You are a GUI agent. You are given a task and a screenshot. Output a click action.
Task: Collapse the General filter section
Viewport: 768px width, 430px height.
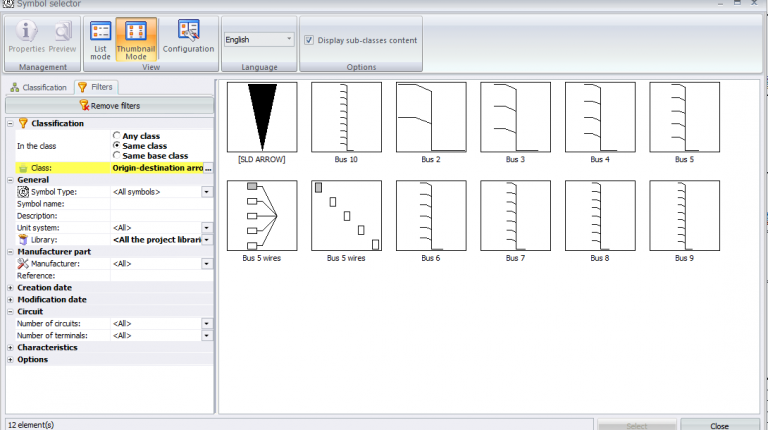(10, 180)
